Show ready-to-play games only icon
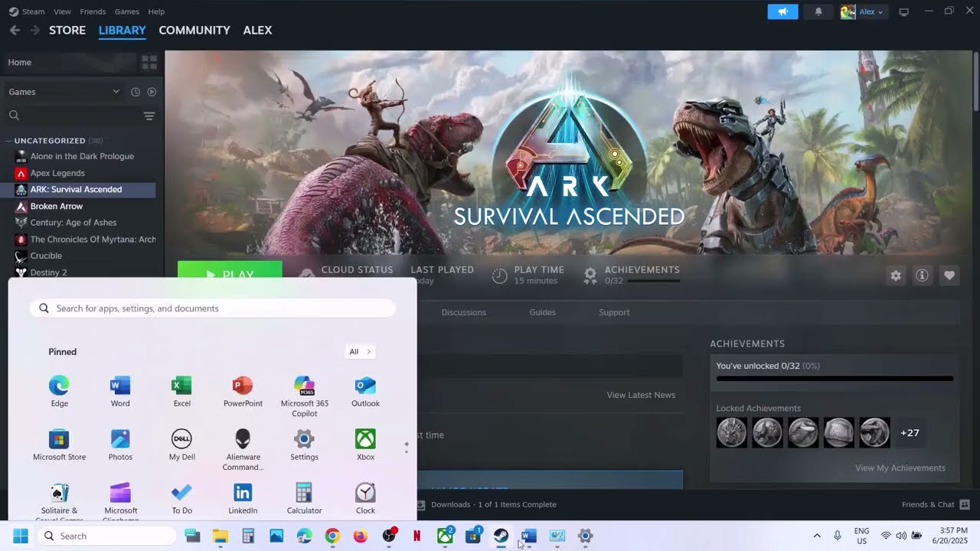 click(152, 92)
